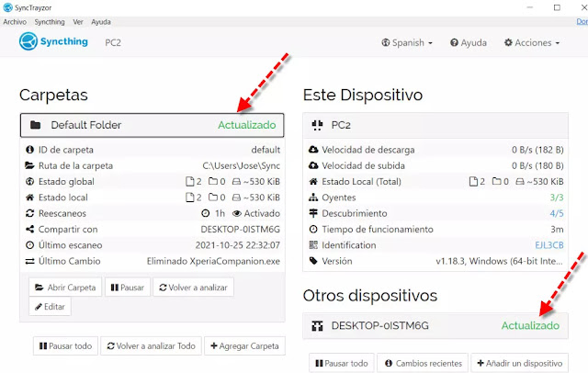
Task: Click Pausar todo under Carpetas
Action: pos(65,345)
